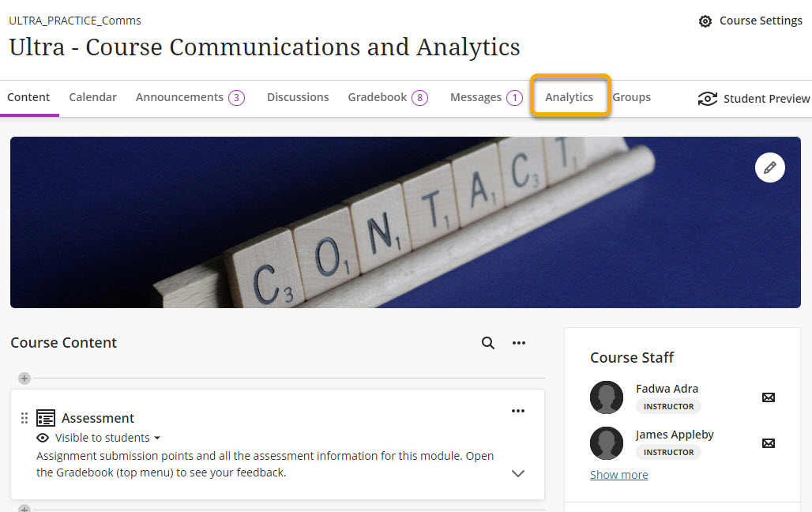Message James Appleby via the envelope icon
This screenshot has width=812, height=512.
point(769,442)
